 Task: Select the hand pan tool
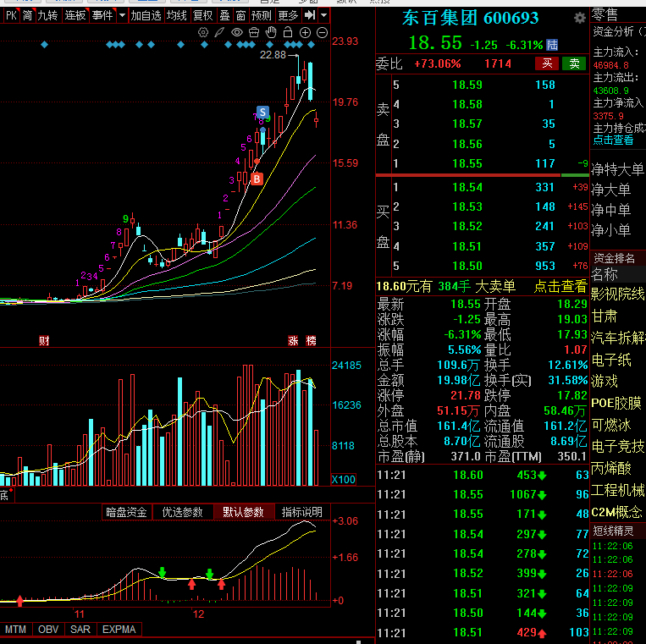click(x=271, y=32)
